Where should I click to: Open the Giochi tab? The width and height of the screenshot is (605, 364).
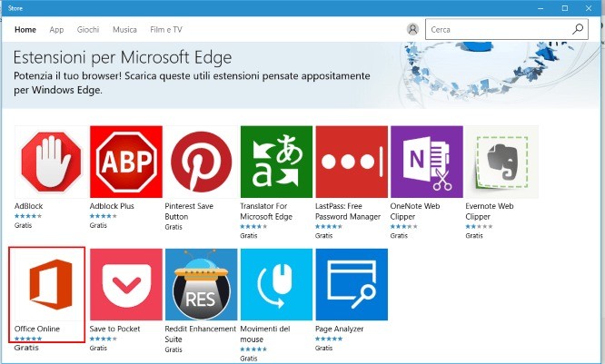[88, 30]
